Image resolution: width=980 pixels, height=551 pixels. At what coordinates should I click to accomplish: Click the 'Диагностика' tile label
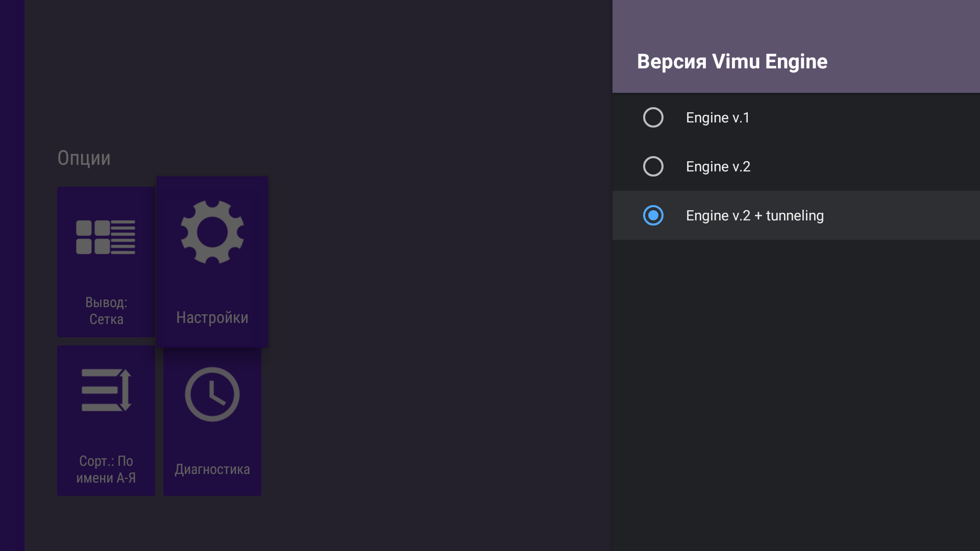212,469
